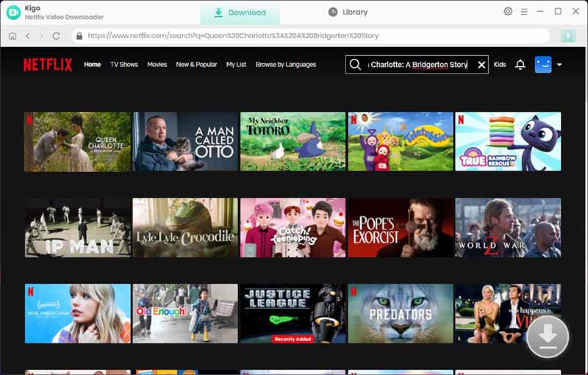This screenshot has height=375, width=588.
Task: Open My List menu item
Action: click(x=236, y=65)
